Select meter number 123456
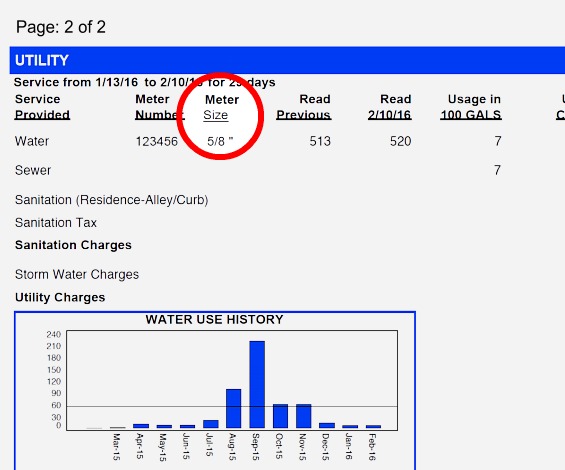The image size is (565, 470). click(x=157, y=141)
